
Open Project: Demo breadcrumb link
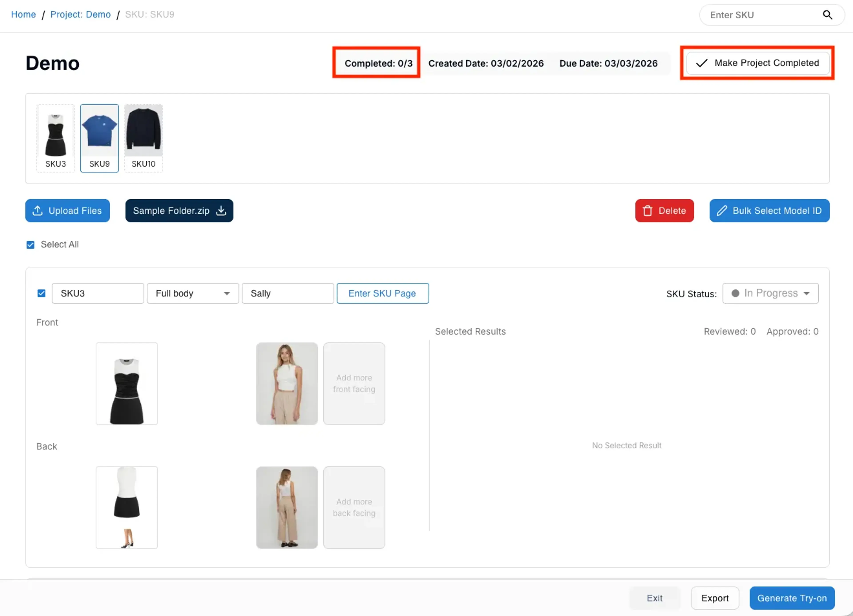point(80,15)
